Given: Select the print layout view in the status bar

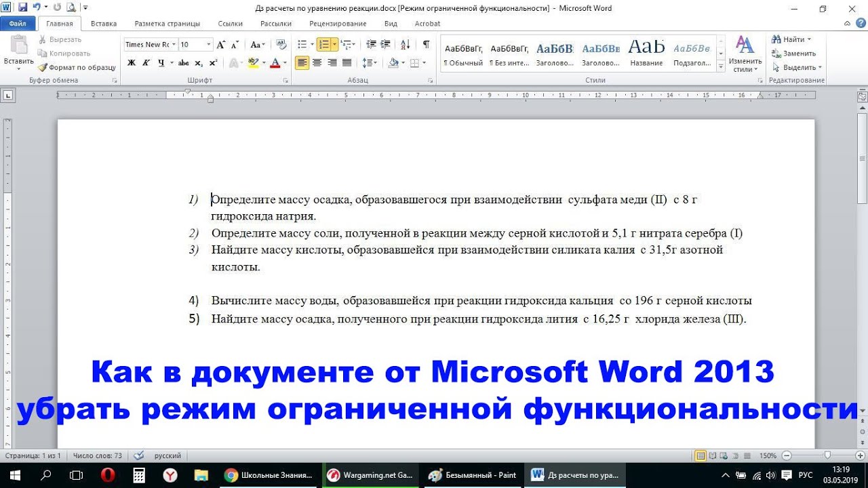Looking at the screenshot, I should [x=701, y=455].
